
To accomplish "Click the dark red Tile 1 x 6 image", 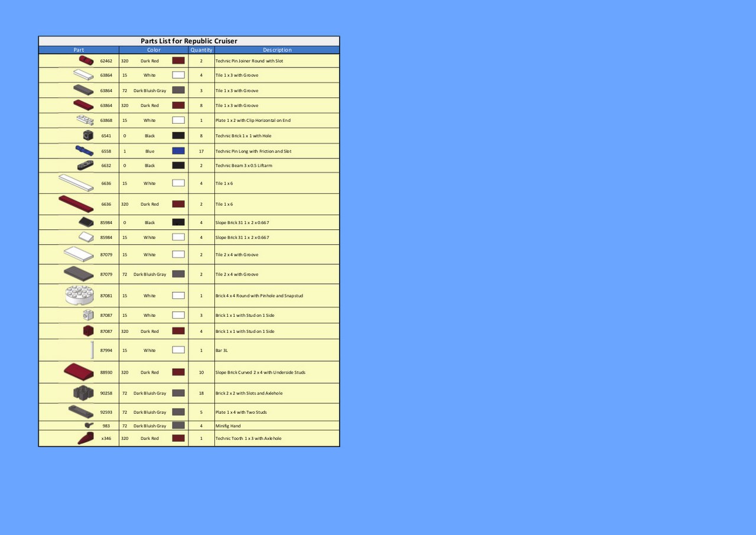I will pos(76,203).
